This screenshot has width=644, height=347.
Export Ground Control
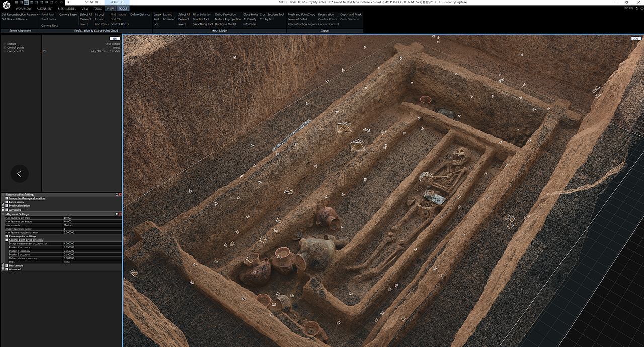[329, 24]
